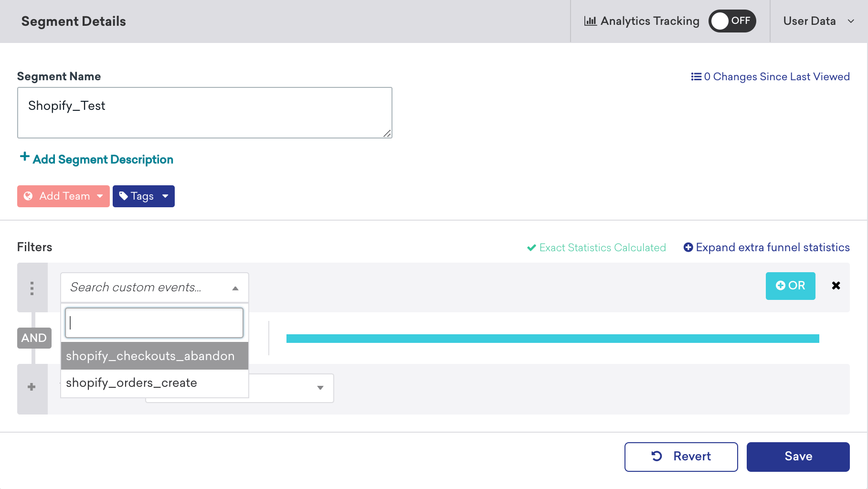Click the Expand funnel plus circle icon
Screen dimensions: 868x489
(688, 247)
